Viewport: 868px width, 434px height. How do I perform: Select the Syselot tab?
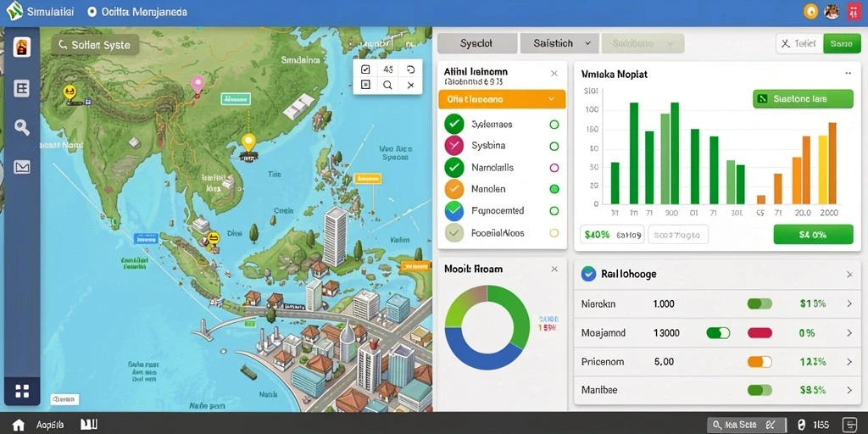point(477,43)
